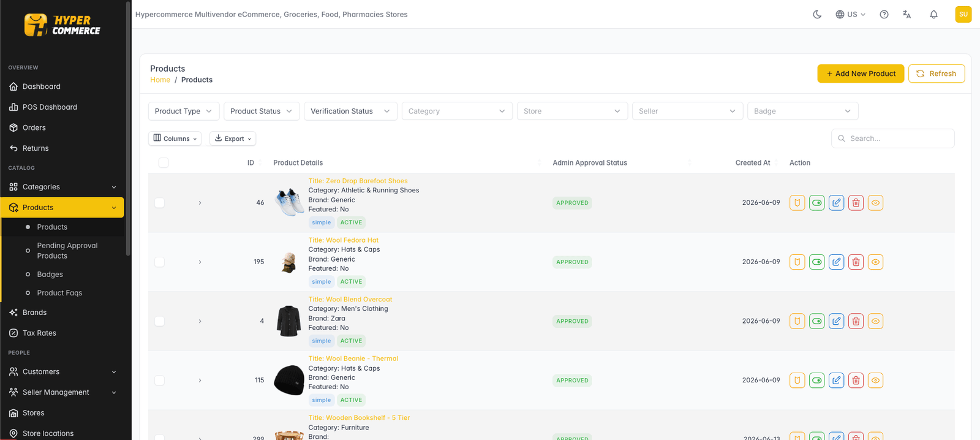Open the help question mark icon
Image resolution: width=980 pixels, height=440 pixels.
tap(884, 14)
